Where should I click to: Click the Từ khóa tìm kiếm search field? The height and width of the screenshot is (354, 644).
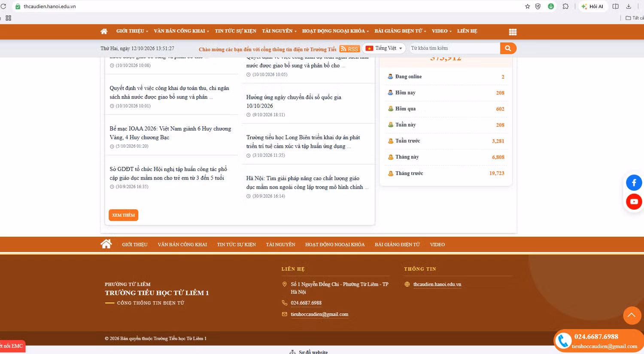[x=455, y=48]
